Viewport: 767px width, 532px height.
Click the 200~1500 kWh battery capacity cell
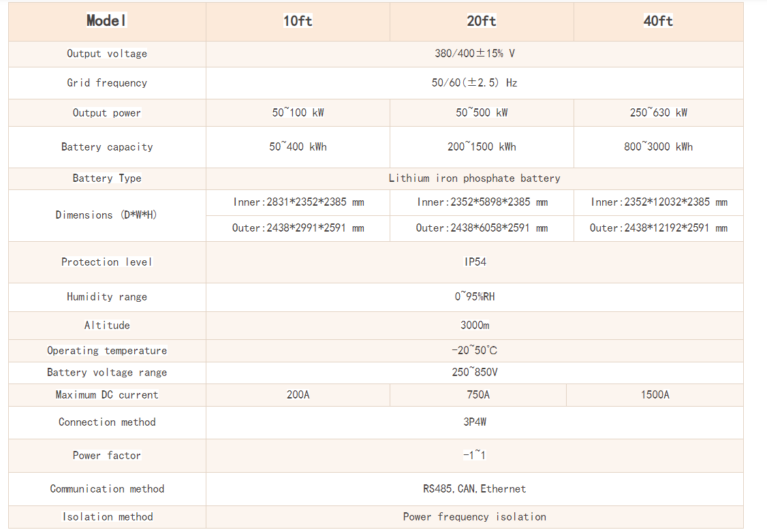click(482, 147)
